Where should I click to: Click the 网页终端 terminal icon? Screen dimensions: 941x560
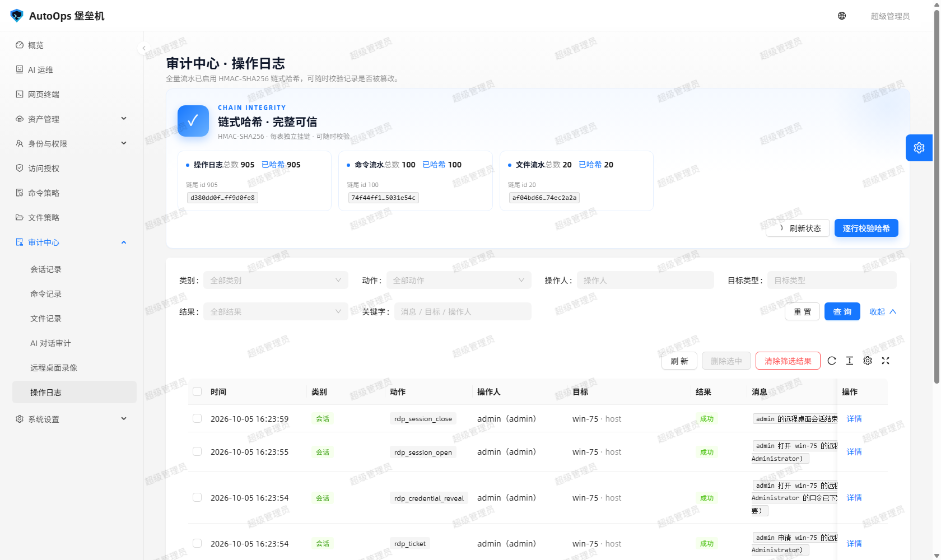pos(20,94)
